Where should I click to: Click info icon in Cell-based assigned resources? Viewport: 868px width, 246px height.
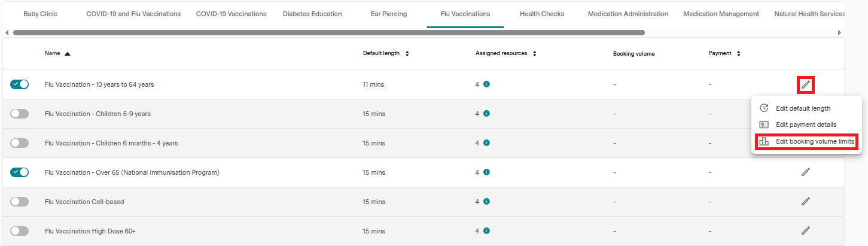tap(486, 202)
